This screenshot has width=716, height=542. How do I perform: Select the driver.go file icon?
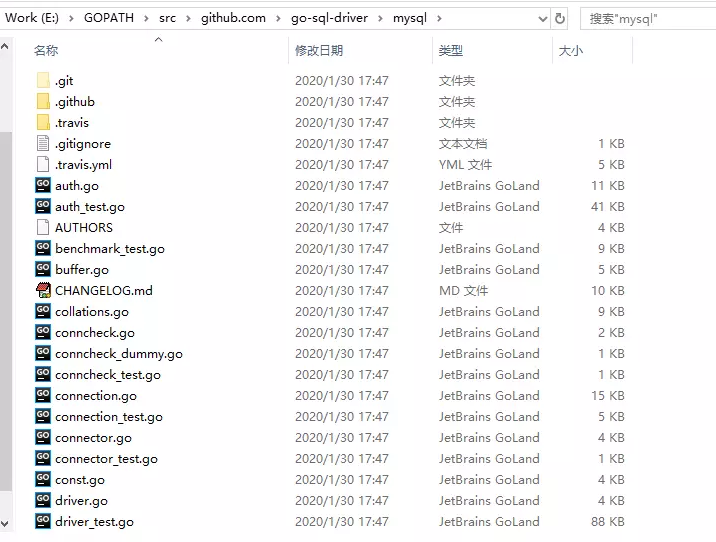point(43,500)
